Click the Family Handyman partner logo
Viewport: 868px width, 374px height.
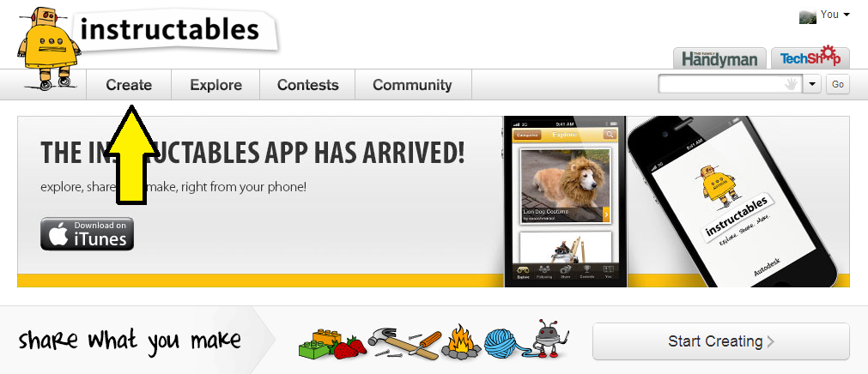coord(719,58)
